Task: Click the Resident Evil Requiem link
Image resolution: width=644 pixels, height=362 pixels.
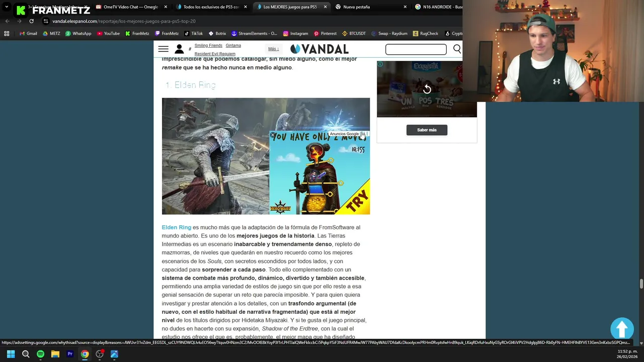Action: (215, 54)
